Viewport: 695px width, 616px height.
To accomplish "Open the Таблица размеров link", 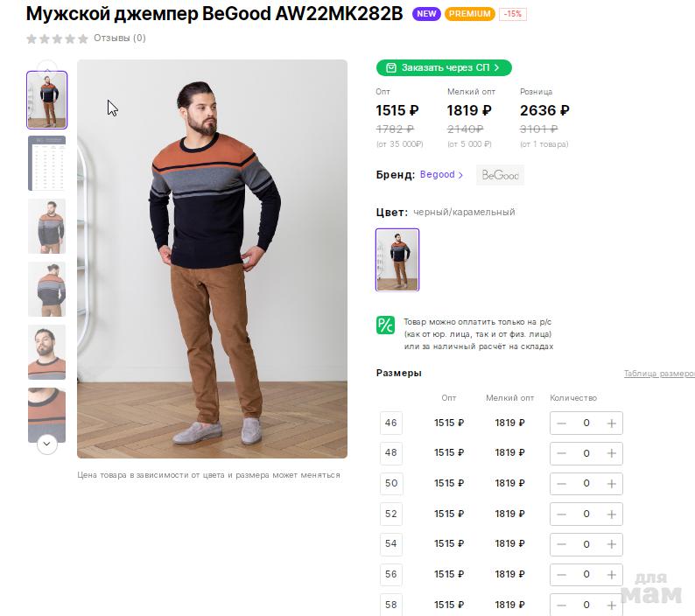I will 658,374.
